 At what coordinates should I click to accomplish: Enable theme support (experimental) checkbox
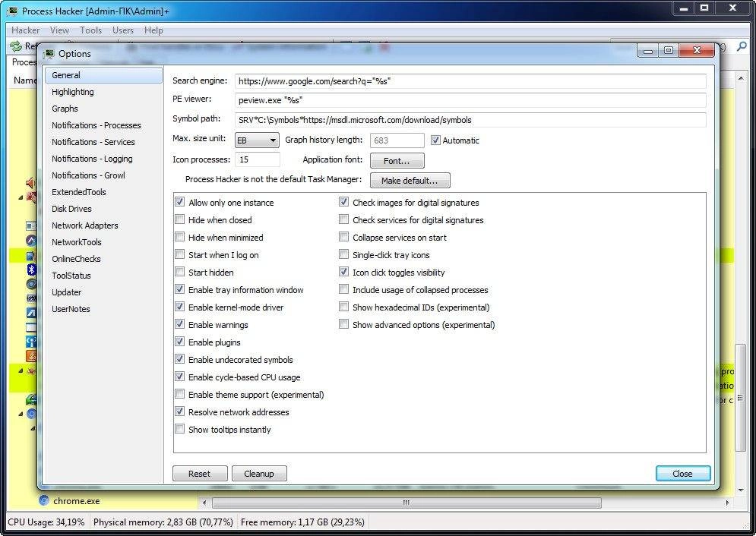(179, 394)
